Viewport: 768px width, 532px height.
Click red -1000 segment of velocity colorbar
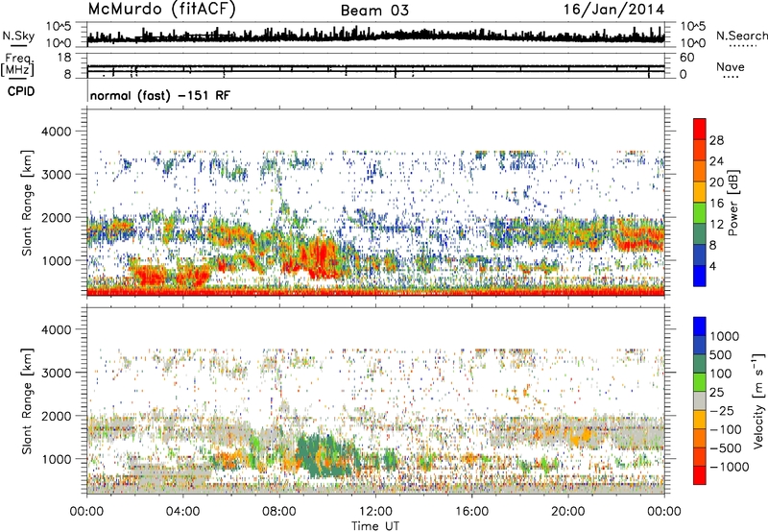tap(700, 475)
